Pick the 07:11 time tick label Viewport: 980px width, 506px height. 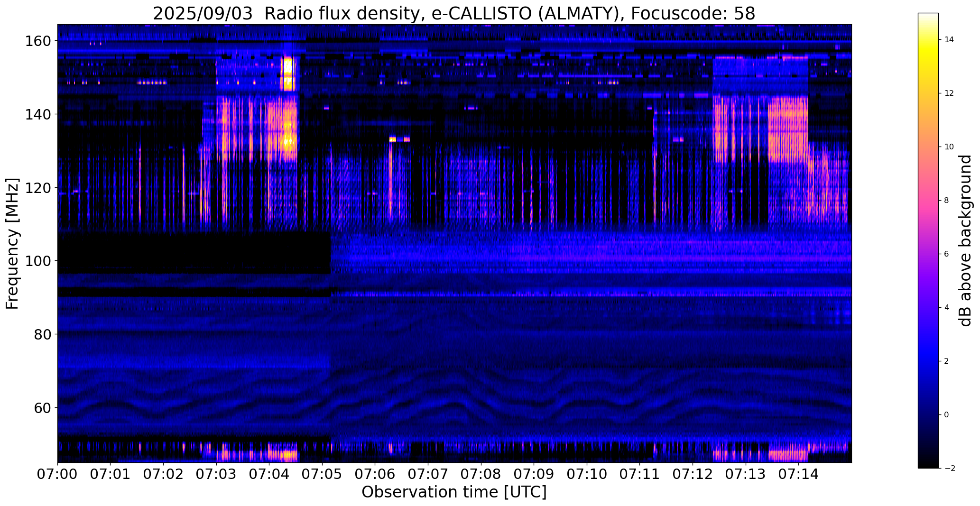point(640,474)
